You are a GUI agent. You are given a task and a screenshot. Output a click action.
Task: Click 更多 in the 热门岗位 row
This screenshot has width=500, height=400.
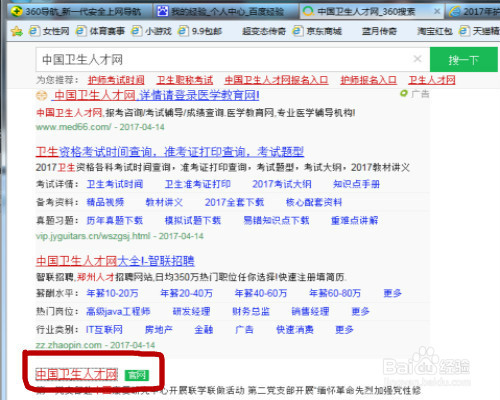click(361, 311)
